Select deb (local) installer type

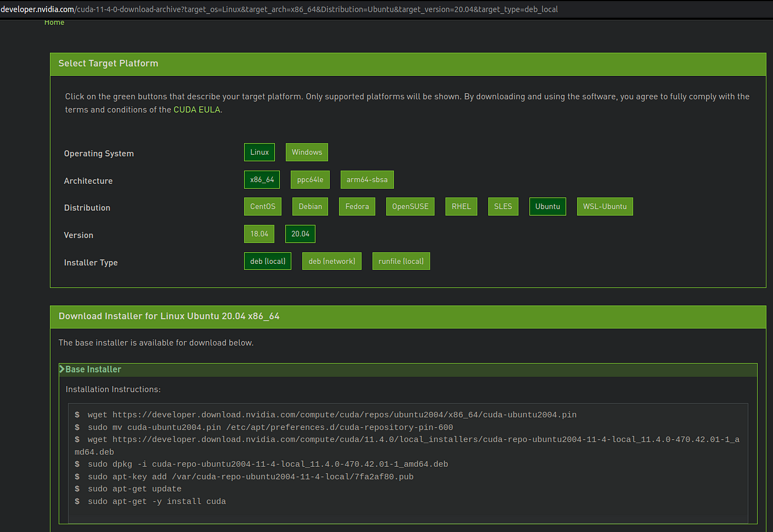point(268,262)
